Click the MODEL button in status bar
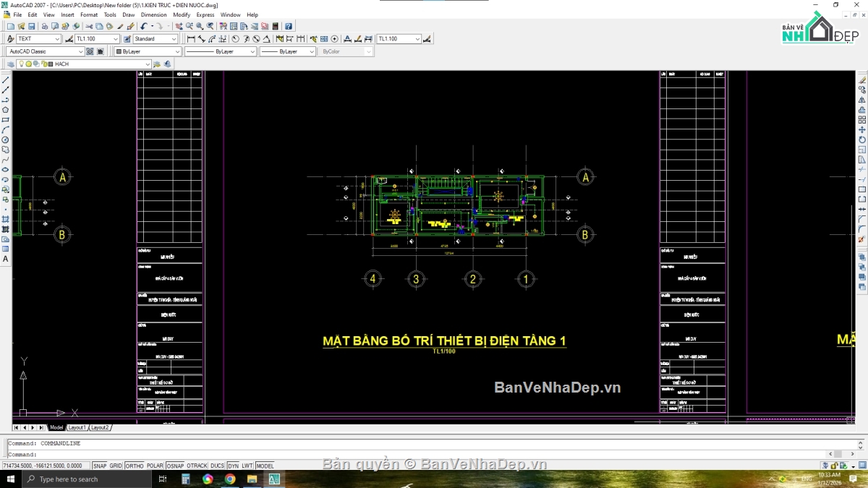This screenshot has height=488, width=868. pyautogui.click(x=265, y=466)
